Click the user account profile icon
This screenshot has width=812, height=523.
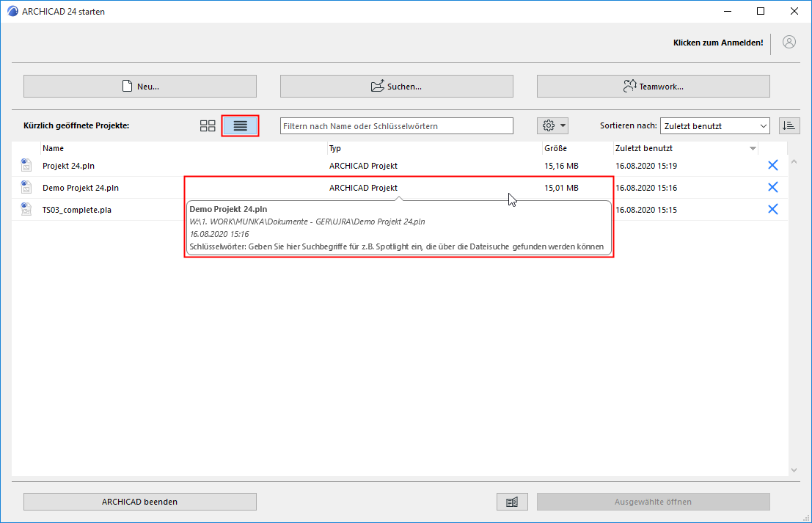(789, 43)
